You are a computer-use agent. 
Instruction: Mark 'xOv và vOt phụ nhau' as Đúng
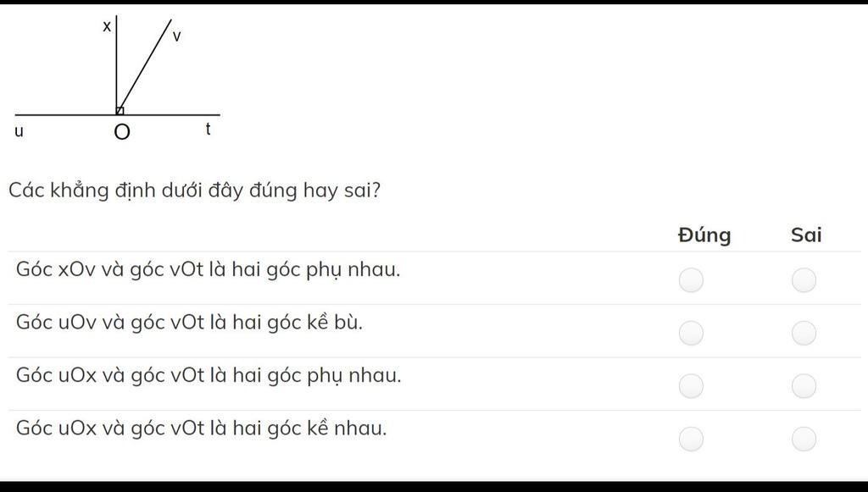coord(691,280)
